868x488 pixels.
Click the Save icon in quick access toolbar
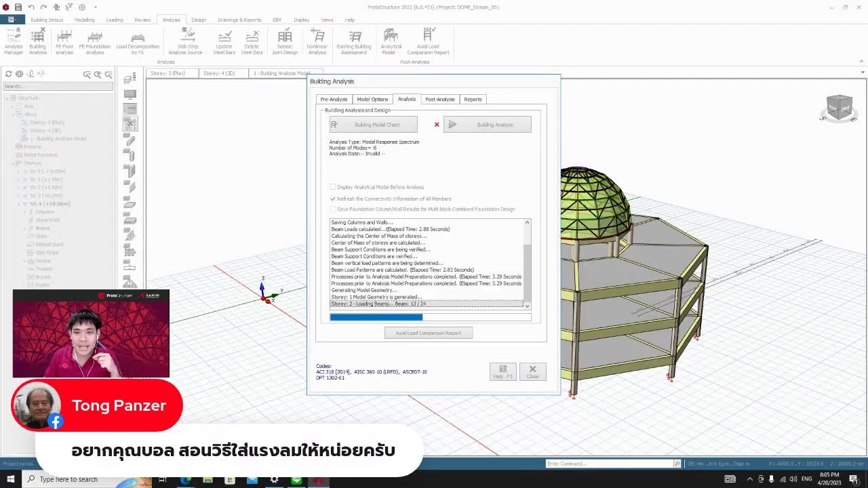pos(18,7)
